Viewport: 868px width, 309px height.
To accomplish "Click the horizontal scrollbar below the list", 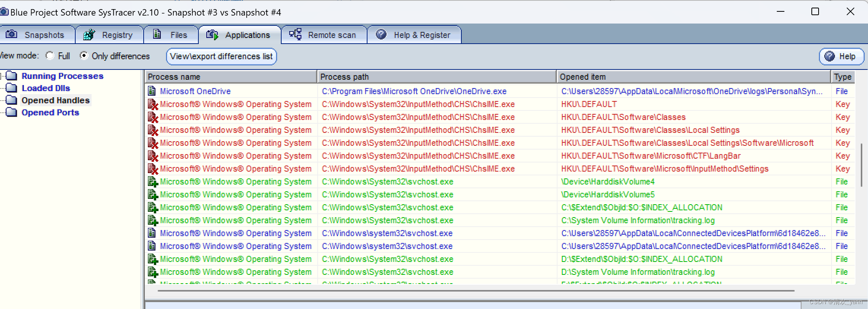I will click(x=476, y=291).
